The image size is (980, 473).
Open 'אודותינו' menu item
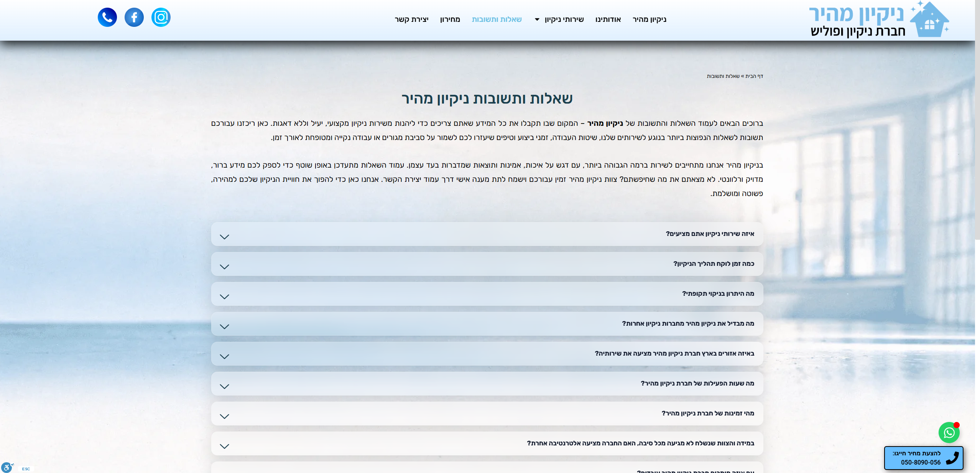coord(608,20)
